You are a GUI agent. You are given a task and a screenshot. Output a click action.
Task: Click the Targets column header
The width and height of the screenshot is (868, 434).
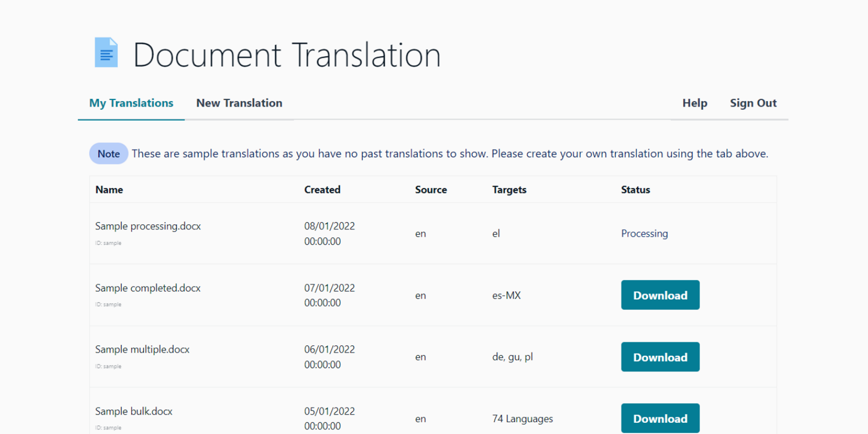click(x=509, y=190)
